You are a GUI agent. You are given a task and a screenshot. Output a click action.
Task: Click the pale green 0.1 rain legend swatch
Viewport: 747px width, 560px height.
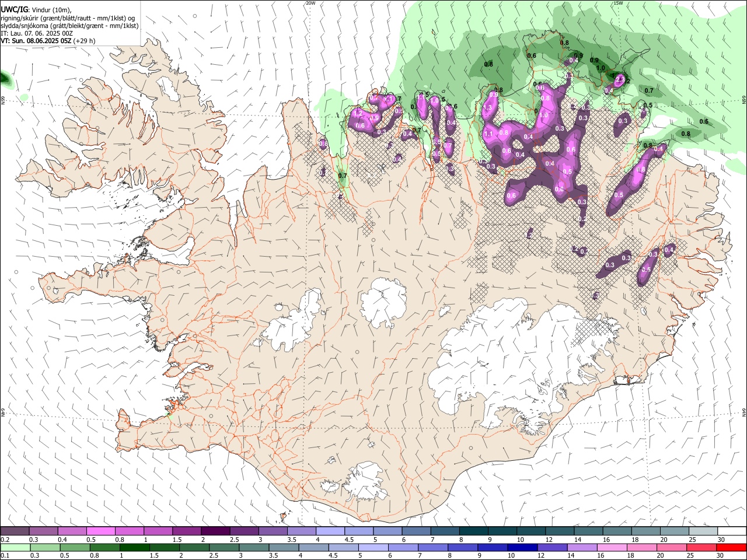click(15, 548)
